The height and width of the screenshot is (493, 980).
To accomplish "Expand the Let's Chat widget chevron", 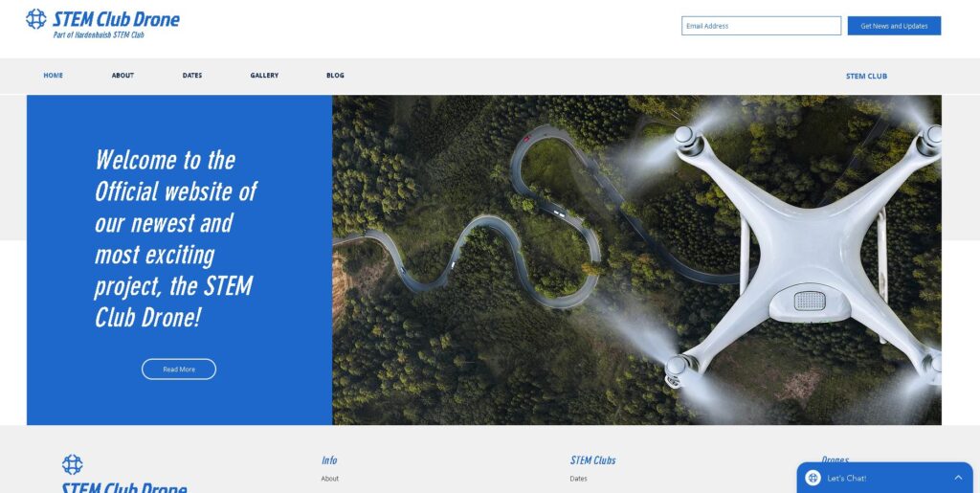I will coord(958,478).
